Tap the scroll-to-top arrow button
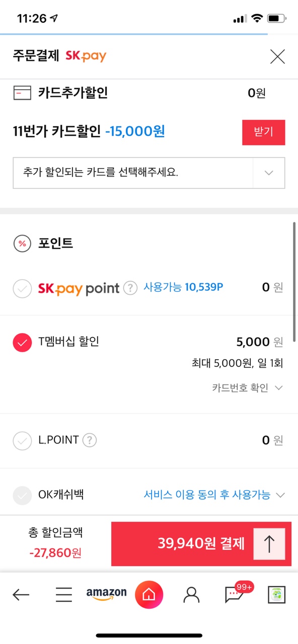 tap(269, 544)
